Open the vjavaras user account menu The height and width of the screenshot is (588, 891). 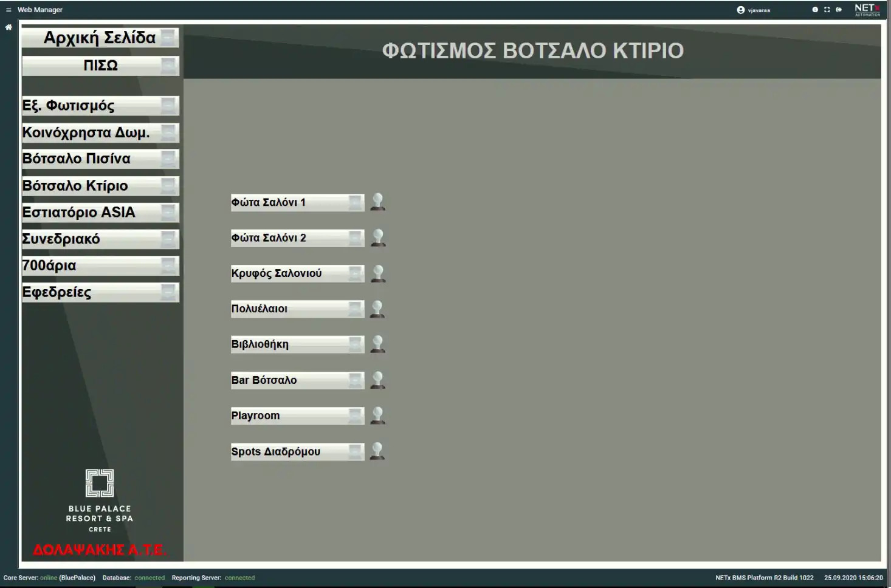754,10
